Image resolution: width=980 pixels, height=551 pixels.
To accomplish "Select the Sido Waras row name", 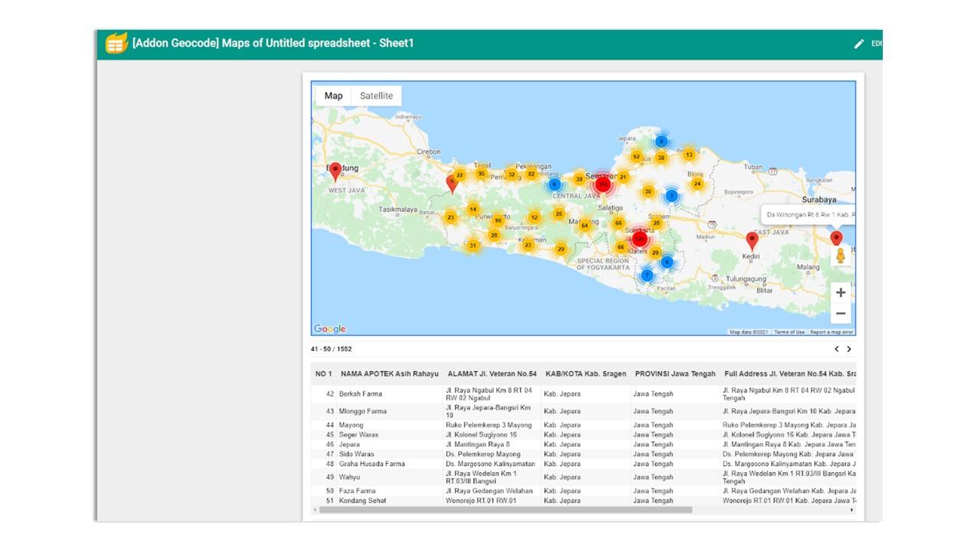I will tap(357, 455).
